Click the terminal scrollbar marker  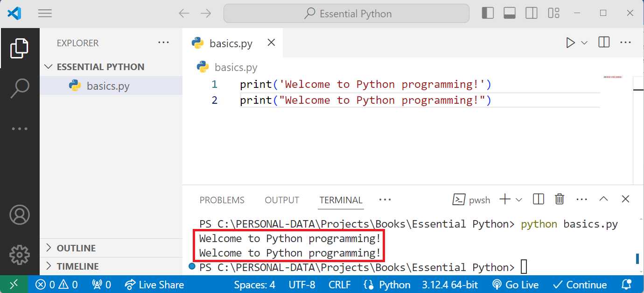pyautogui.click(x=637, y=258)
